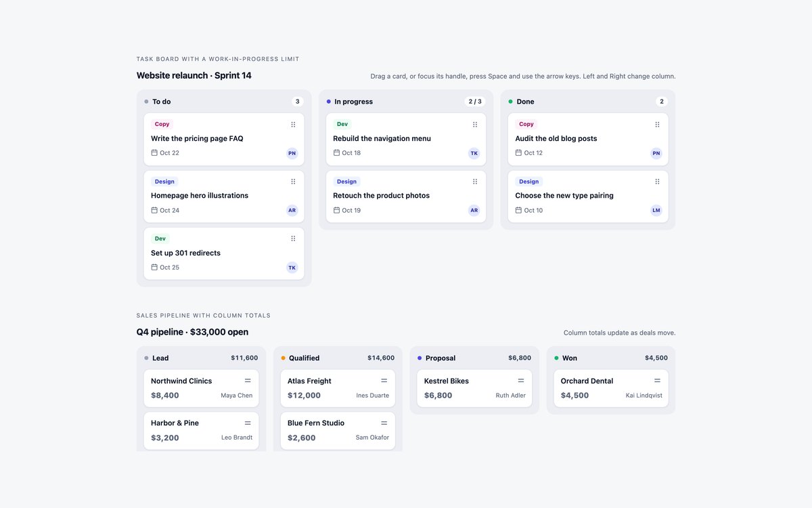The width and height of the screenshot is (812, 508).
Task: Click the Write the pricing page FAQ title
Action: [197, 138]
